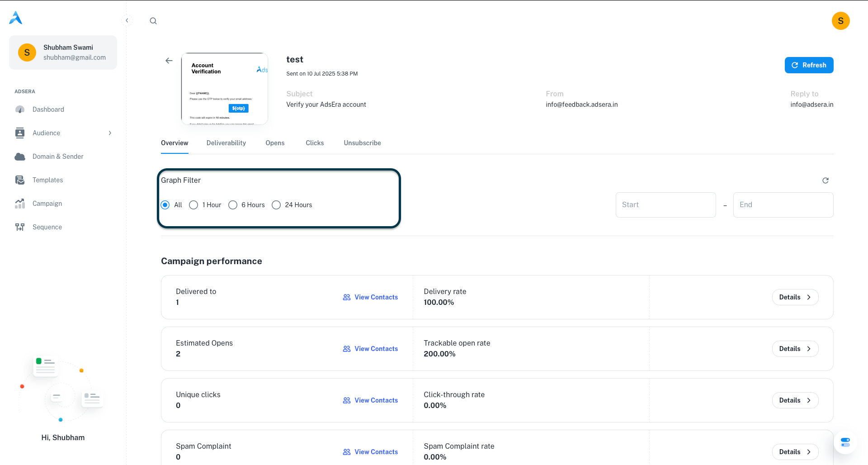868x465 pixels.
Task: Open the Sequence section
Action: pos(47,227)
